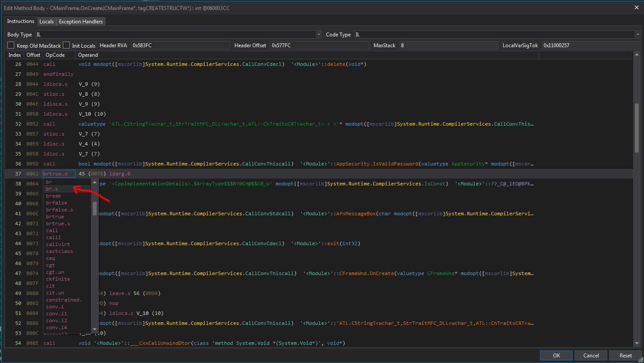
Task: Click the Header RVA input field
Action: point(180,45)
